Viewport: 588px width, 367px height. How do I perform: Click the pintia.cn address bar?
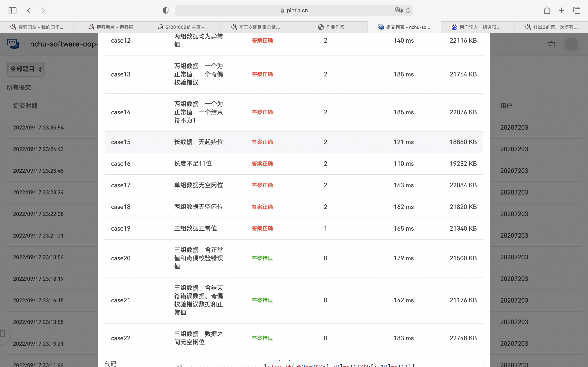coord(294,10)
